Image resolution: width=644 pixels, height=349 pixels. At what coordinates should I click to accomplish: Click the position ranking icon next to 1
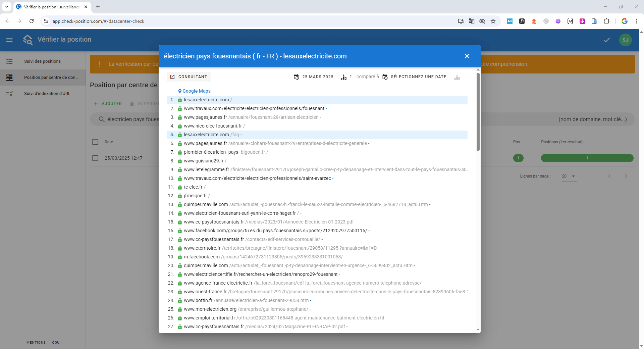point(343,77)
